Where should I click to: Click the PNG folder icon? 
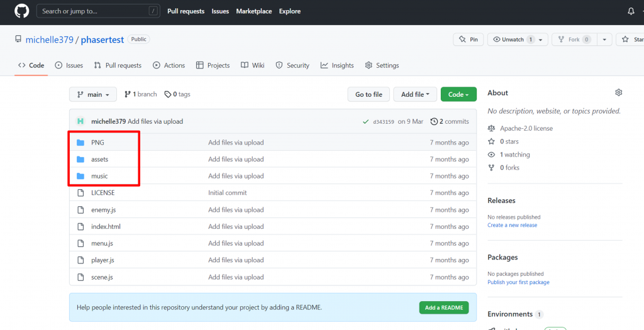coord(80,143)
